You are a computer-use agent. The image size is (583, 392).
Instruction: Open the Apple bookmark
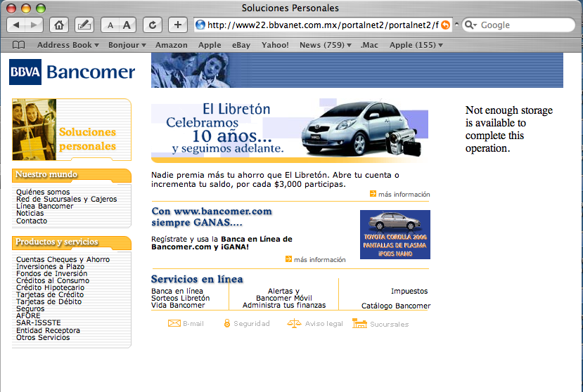click(210, 45)
